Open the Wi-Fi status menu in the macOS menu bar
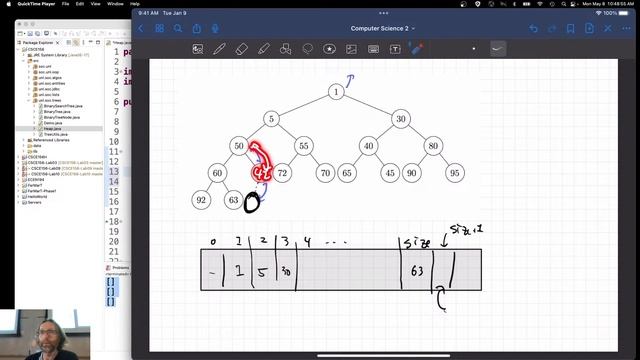This screenshot has height=360, width=640. (540, 4)
